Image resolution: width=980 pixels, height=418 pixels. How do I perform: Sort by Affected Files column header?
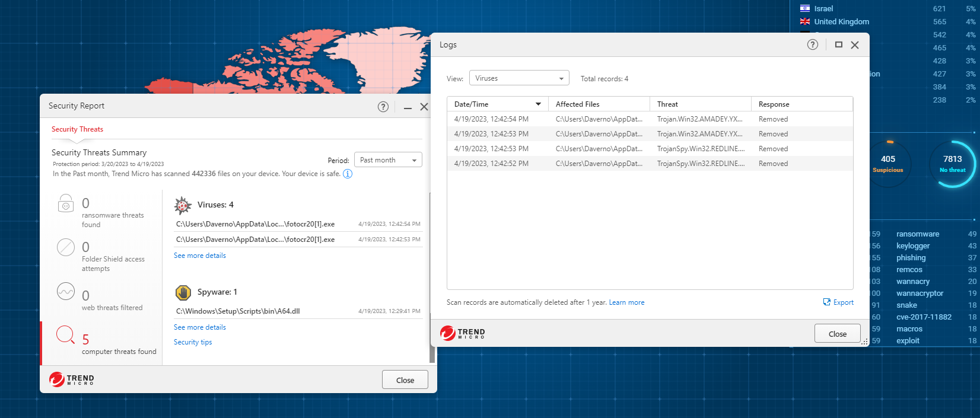tap(599, 104)
